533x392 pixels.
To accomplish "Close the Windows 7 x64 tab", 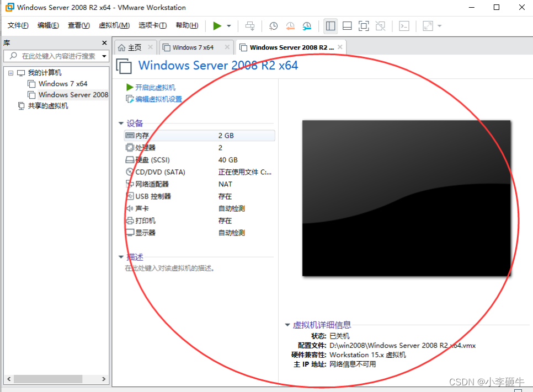I will pos(227,47).
